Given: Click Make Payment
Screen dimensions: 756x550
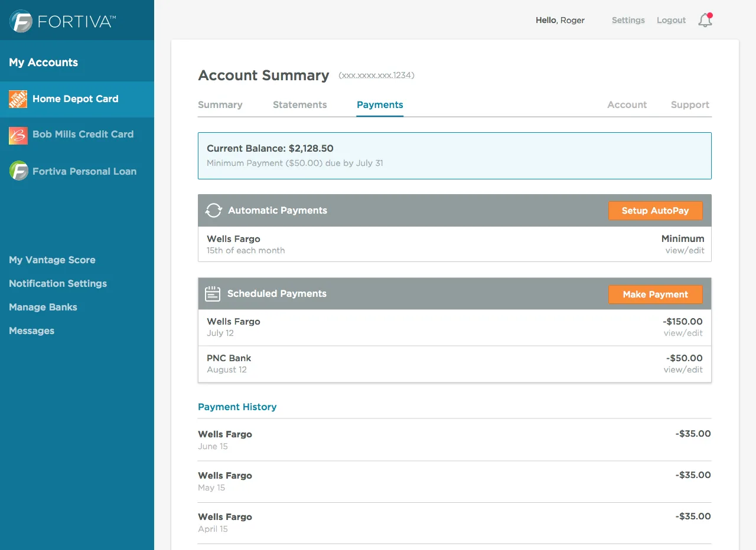Looking at the screenshot, I should point(656,294).
